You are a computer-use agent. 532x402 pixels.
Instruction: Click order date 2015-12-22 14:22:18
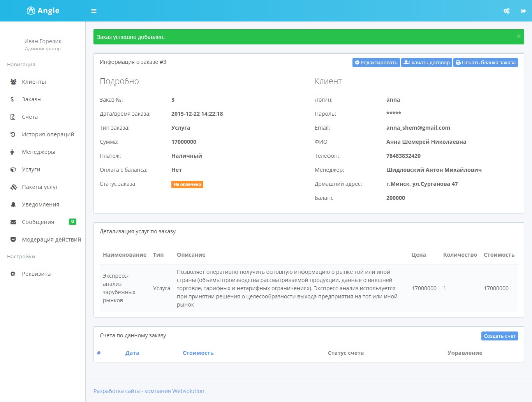(x=197, y=114)
